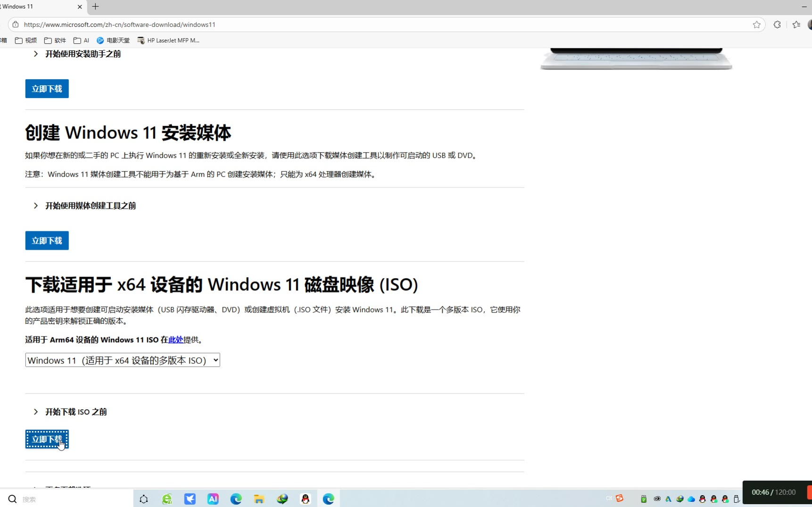Open the Edge icon beside the AI app

(x=236, y=499)
